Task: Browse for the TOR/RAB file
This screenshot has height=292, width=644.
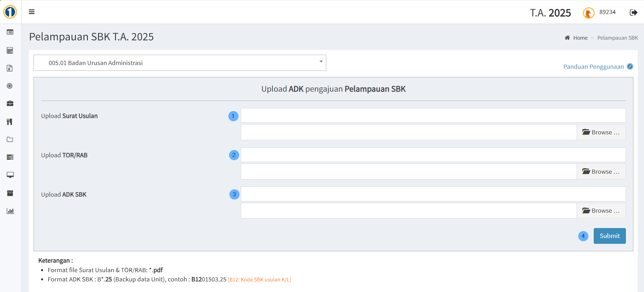Action: tap(601, 172)
